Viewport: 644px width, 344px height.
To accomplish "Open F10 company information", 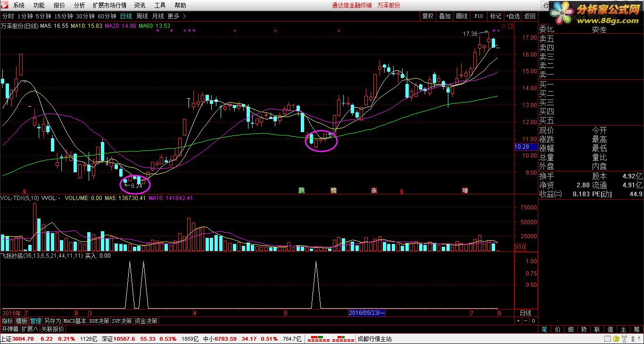I will pos(479,16).
